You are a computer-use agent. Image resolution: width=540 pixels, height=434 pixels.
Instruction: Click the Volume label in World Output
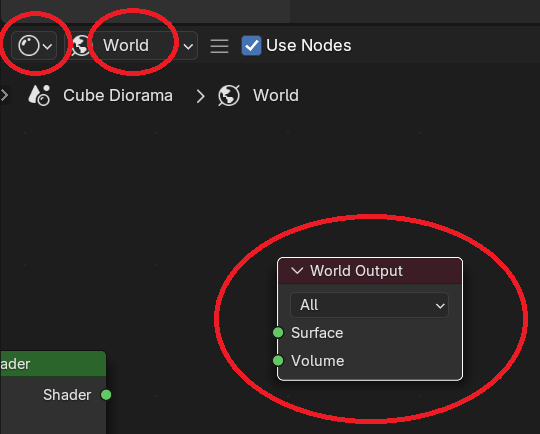pyautogui.click(x=318, y=361)
